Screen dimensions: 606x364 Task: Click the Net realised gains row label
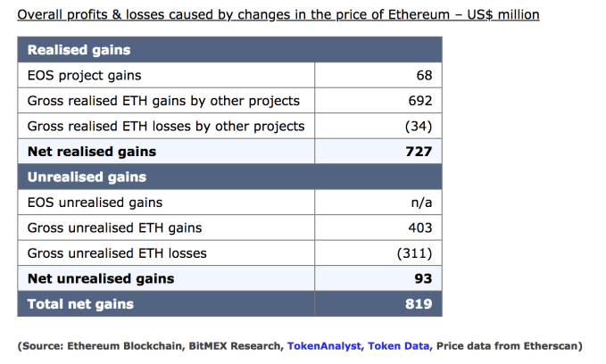tap(92, 152)
